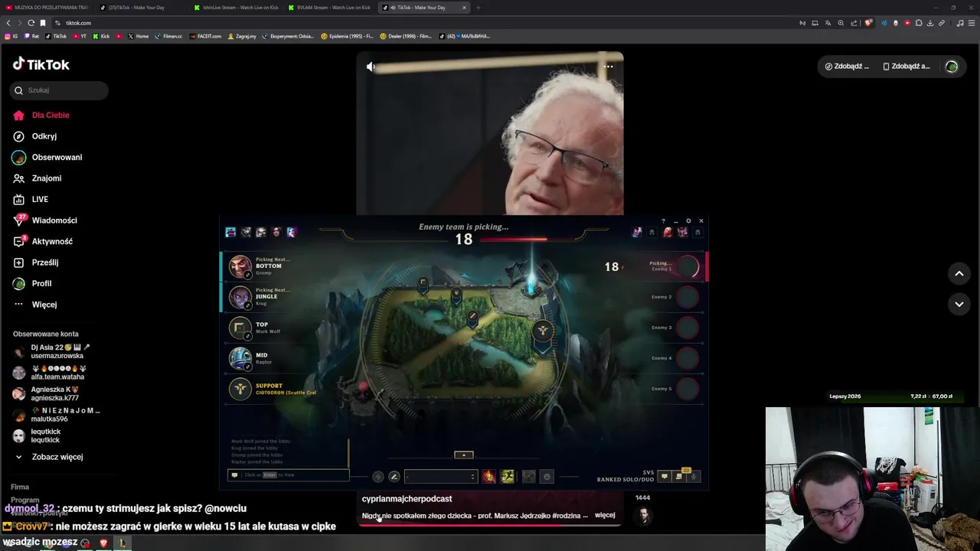Open League notifications with badge 23
This screenshot has height=551, width=980.
click(679, 475)
